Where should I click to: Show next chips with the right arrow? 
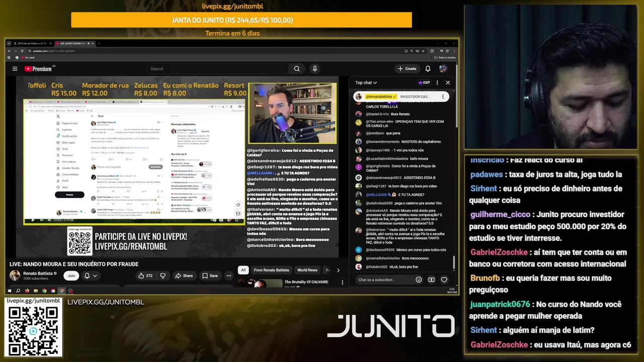point(338,270)
